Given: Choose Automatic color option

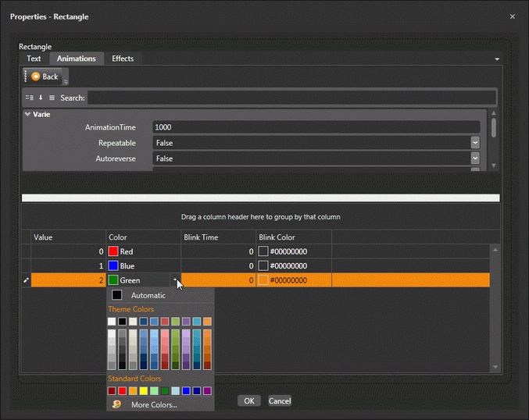Looking at the screenshot, I should (x=160, y=295).
